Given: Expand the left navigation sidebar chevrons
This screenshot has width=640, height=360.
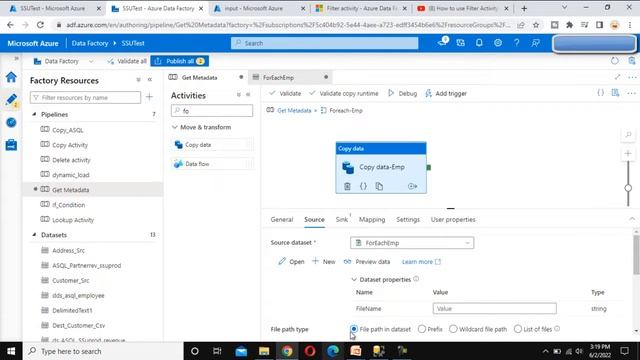Looking at the screenshot, I should (x=16, y=58).
